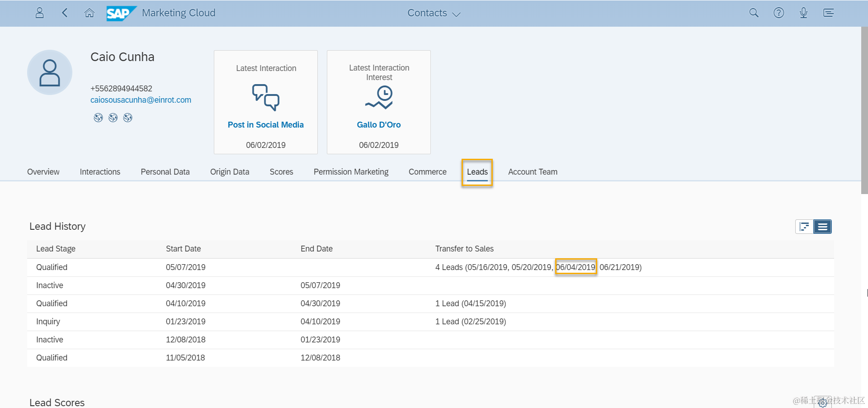Click start date 12/08/2018 cell
Image resolution: width=868 pixels, height=408 pixels.
(185, 340)
